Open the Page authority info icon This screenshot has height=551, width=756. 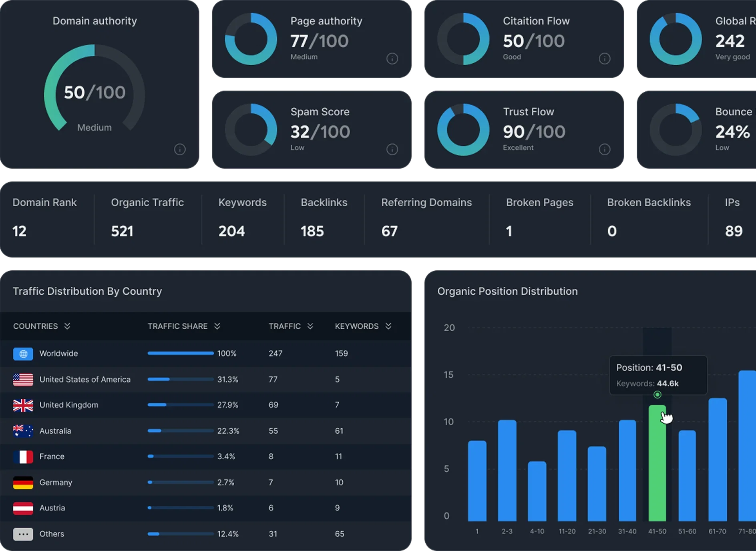tap(392, 59)
